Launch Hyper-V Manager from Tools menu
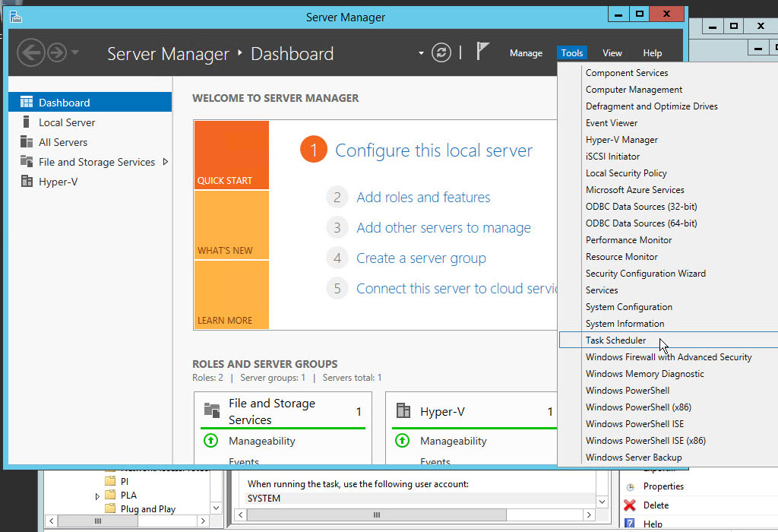The width and height of the screenshot is (778, 532). (x=621, y=140)
